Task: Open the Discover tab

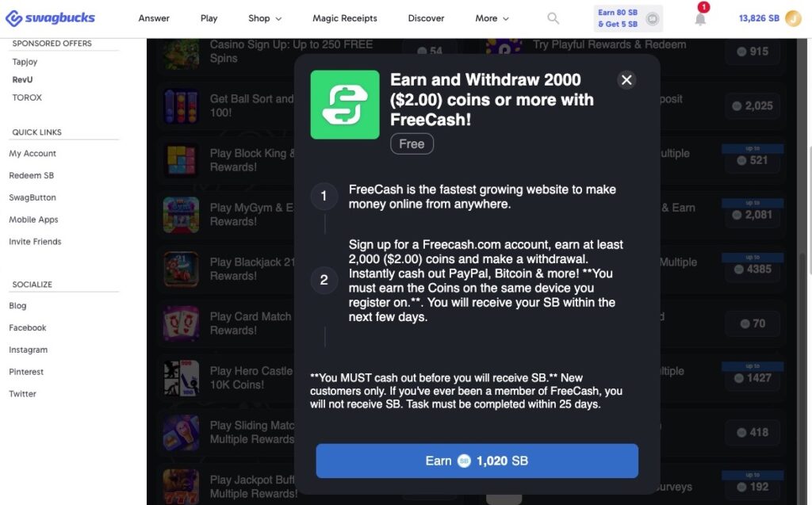Action: (x=426, y=18)
